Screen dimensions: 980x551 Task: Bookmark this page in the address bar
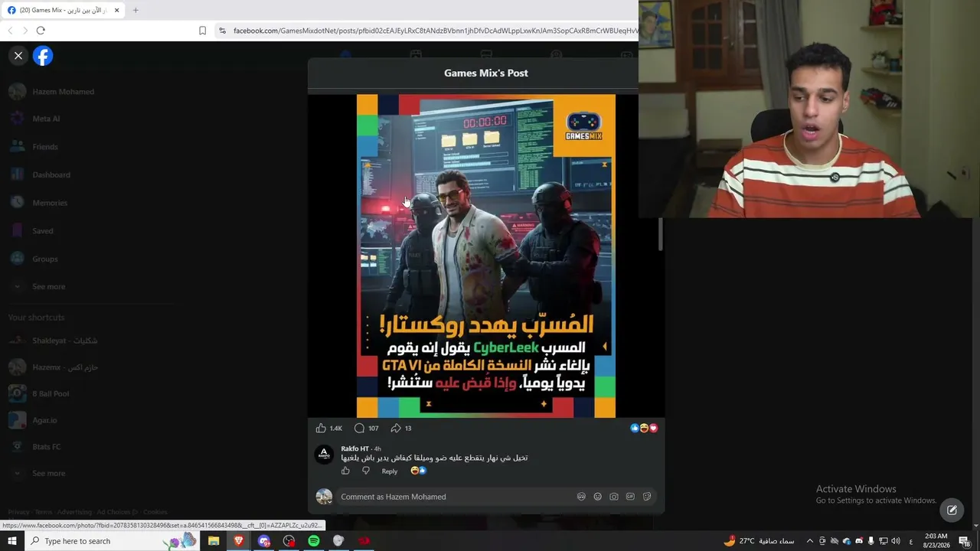tap(202, 31)
